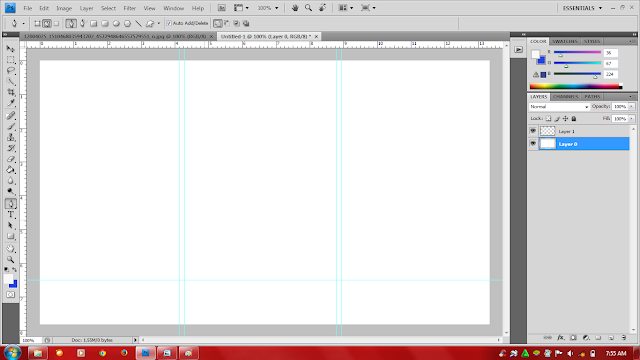Screen dimensions: 640x360
Task: Open the ESSENTIALS workspace dropdown
Action: click(582, 8)
